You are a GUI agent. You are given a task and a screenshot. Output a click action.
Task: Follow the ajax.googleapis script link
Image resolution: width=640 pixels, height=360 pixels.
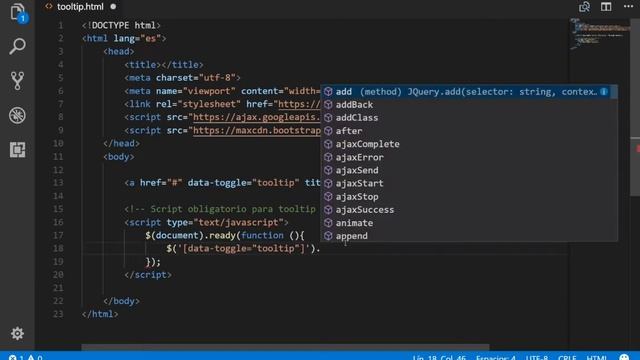pos(257,117)
